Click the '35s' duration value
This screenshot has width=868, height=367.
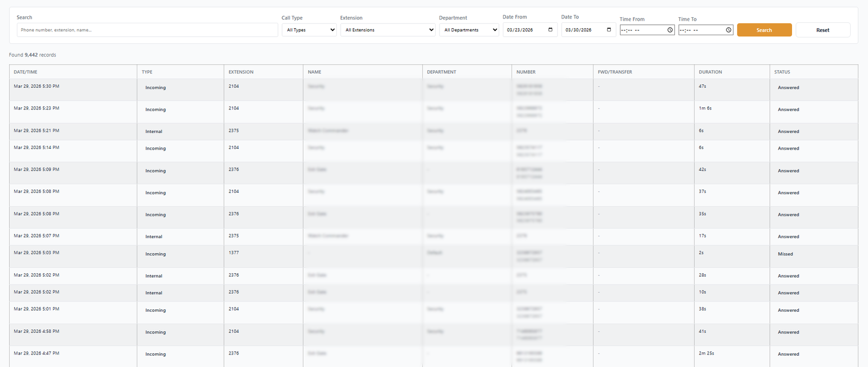tap(703, 214)
